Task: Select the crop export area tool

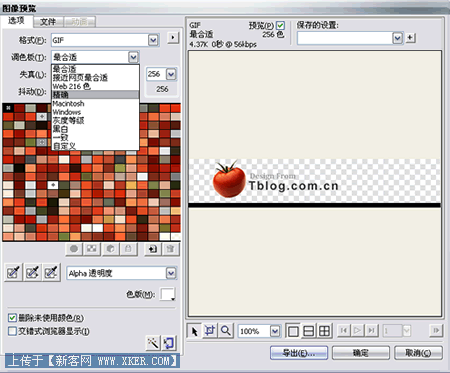Action: point(210,331)
